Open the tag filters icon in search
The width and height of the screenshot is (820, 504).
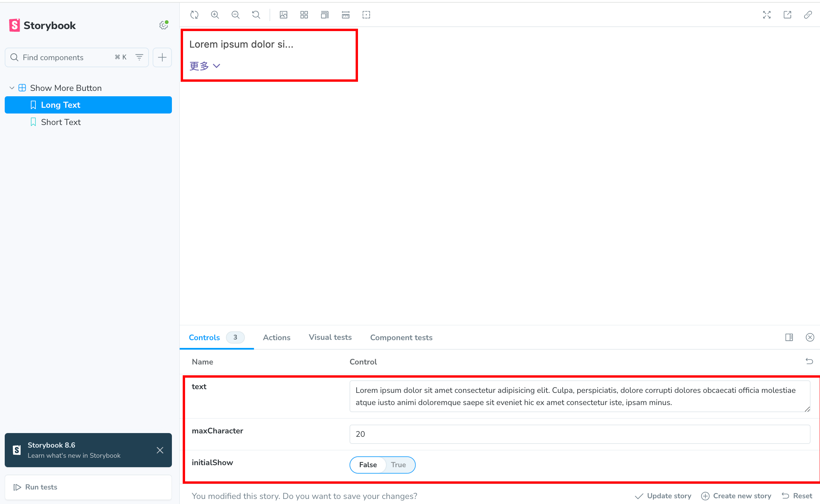139,57
